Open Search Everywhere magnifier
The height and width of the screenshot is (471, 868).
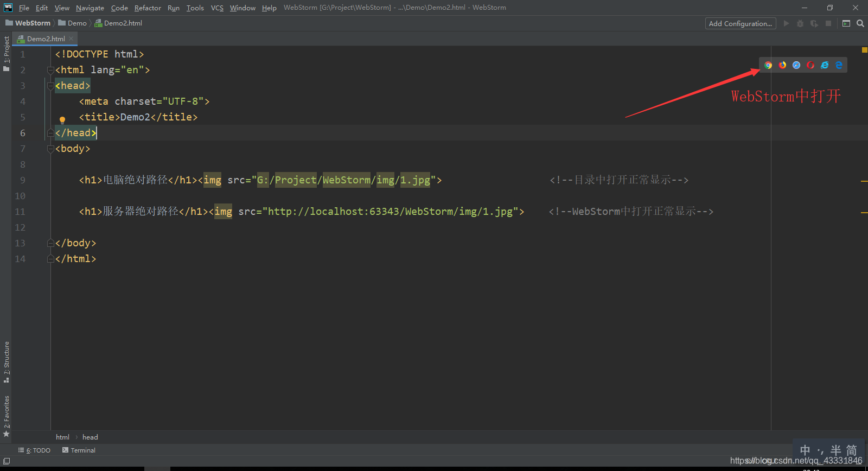pyautogui.click(x=860, y=23)
